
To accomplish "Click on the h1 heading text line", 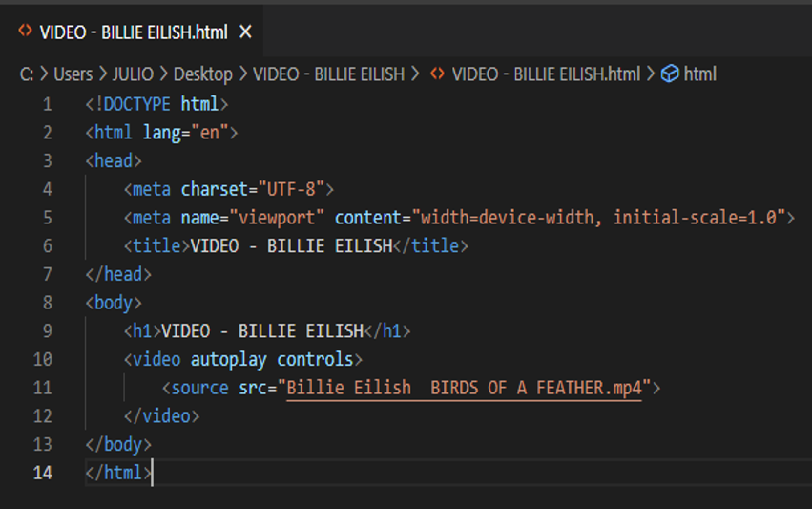I will pyautogui.click(x=262, y=331).
